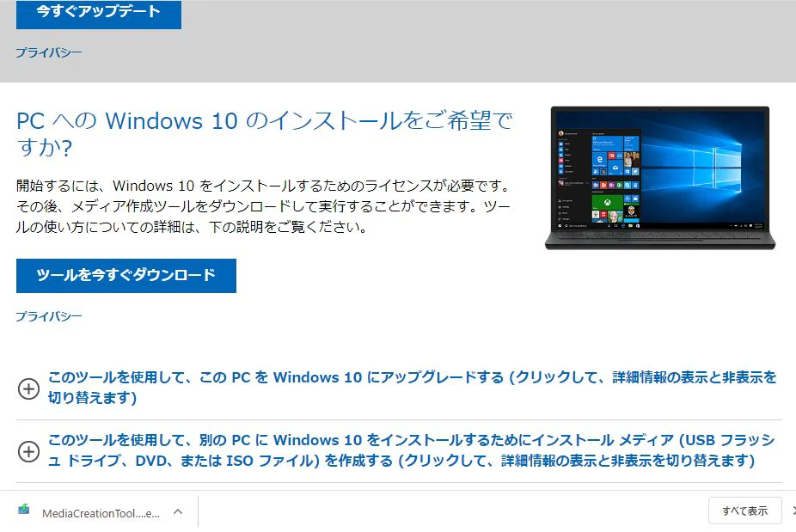Click the すべて表示 button in the download bar
The height and width of the screenshot is (532, 796).
pos(744,511)
